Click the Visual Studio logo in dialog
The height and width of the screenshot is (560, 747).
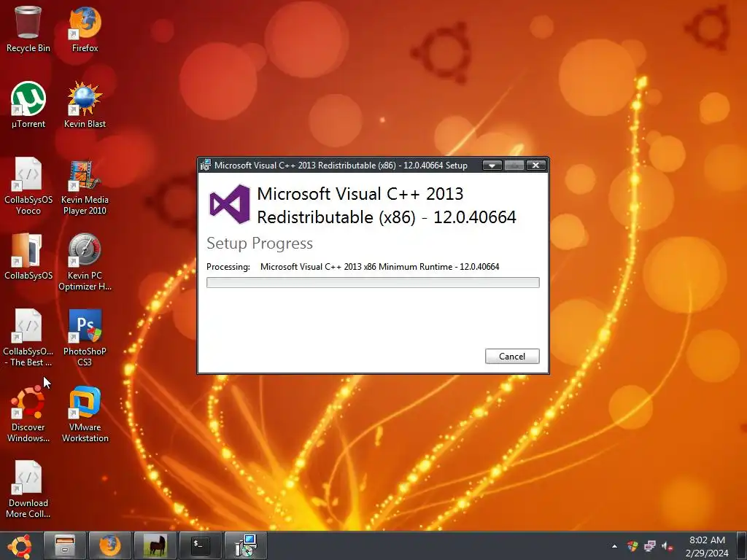pyautogui.click(x=230, y=204)
